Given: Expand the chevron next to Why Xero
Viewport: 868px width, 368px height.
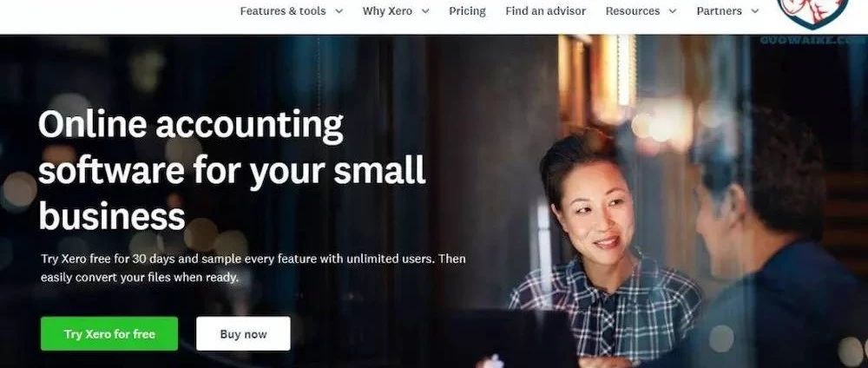Looking at the screenshot, I should 425,11.
